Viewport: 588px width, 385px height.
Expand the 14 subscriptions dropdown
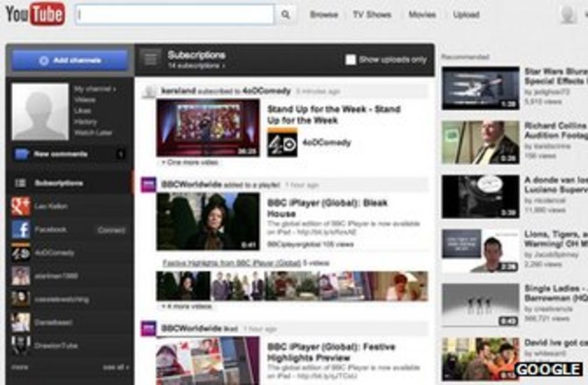[196, 66]
